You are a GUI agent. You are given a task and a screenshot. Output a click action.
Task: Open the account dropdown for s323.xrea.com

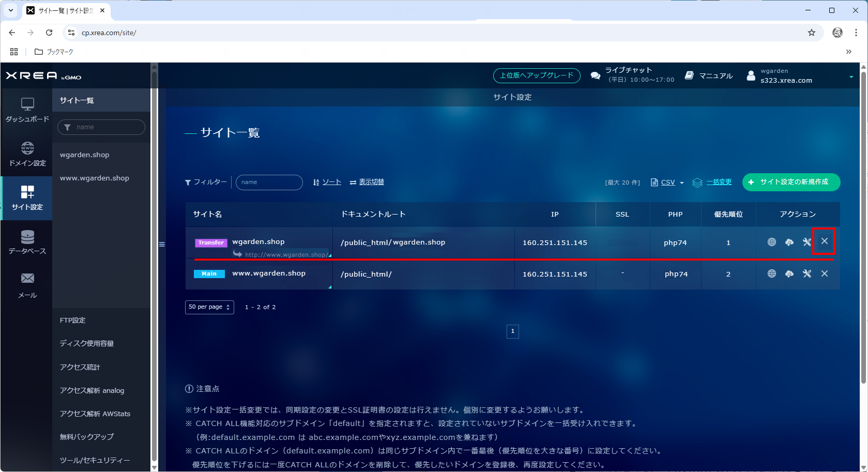(851, 76)
